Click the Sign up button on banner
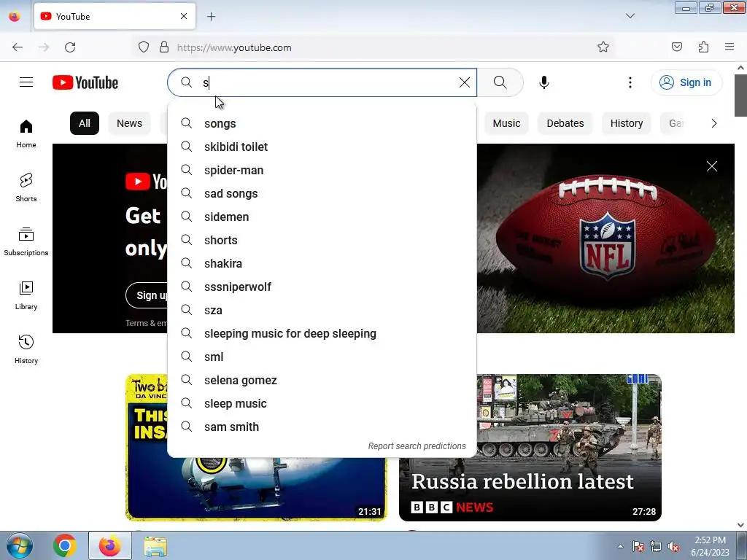Image resolution: width=747 pixels, height=560 pixels. coord(147,295)
